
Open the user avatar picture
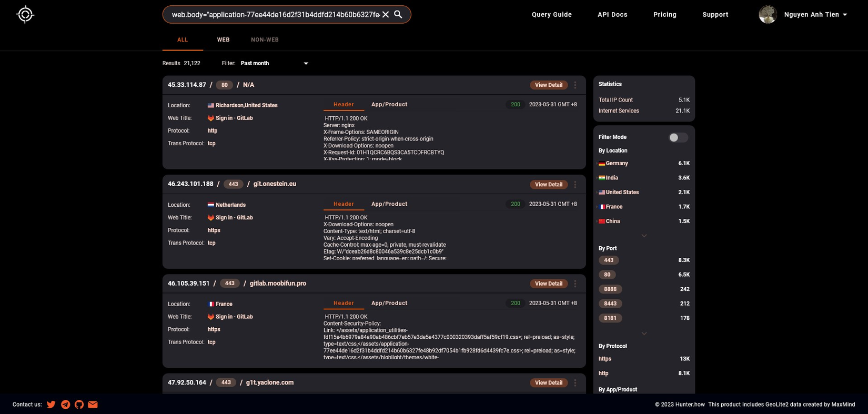click(x=768, y=15)
